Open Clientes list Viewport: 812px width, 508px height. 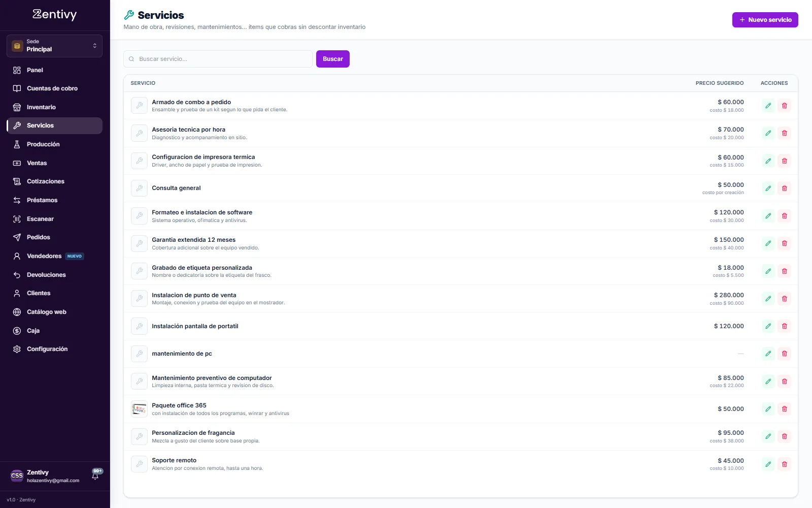[54, 293]
